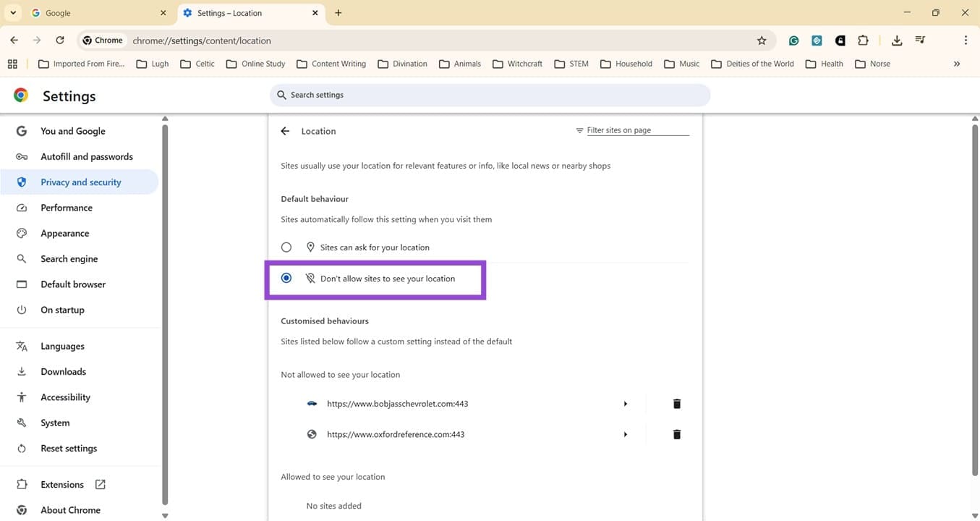Click the Extensions puzzle piece icon
The height and width of the screenshot is (521, 980).
(864, 41)
